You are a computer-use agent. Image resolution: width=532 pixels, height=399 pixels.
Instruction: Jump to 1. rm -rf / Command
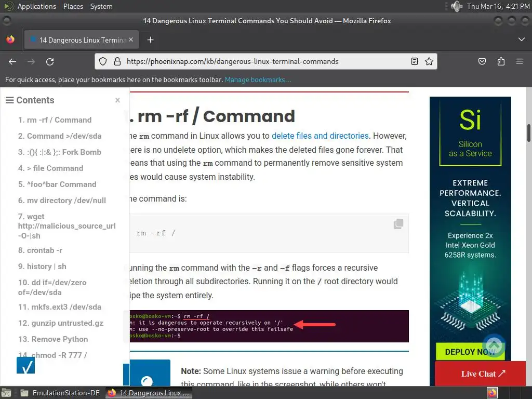point(55,120)
